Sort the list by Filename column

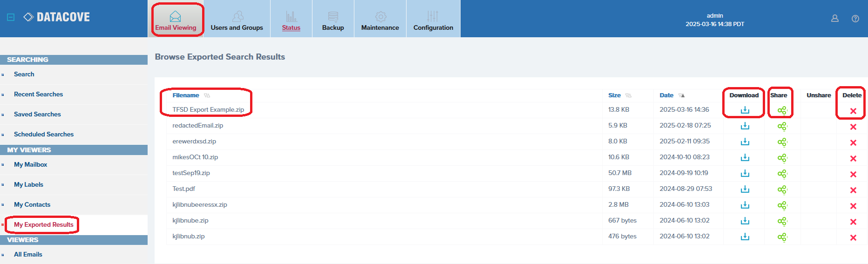click(x=186, y=95)
